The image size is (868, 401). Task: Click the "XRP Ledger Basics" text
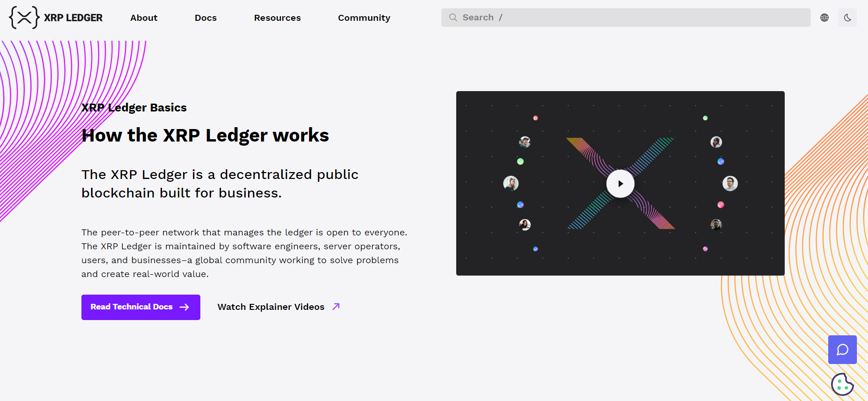pos(134,107)
